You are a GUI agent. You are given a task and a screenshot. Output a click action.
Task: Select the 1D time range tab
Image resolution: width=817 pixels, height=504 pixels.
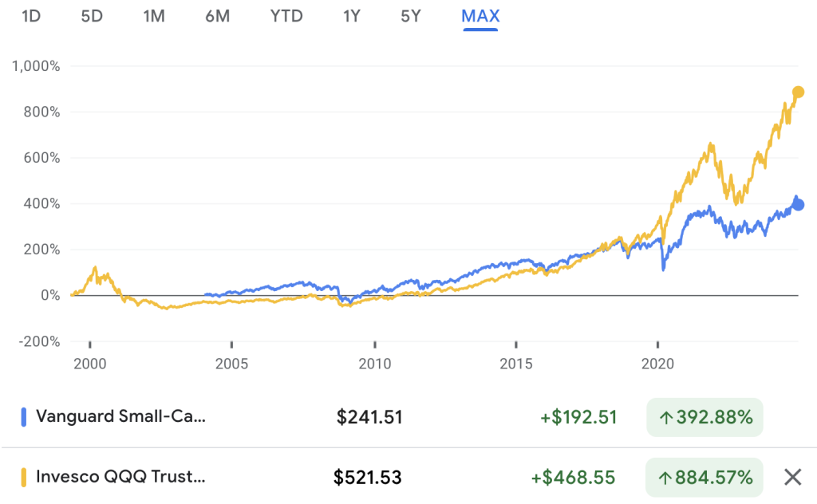tap(30, 16)
